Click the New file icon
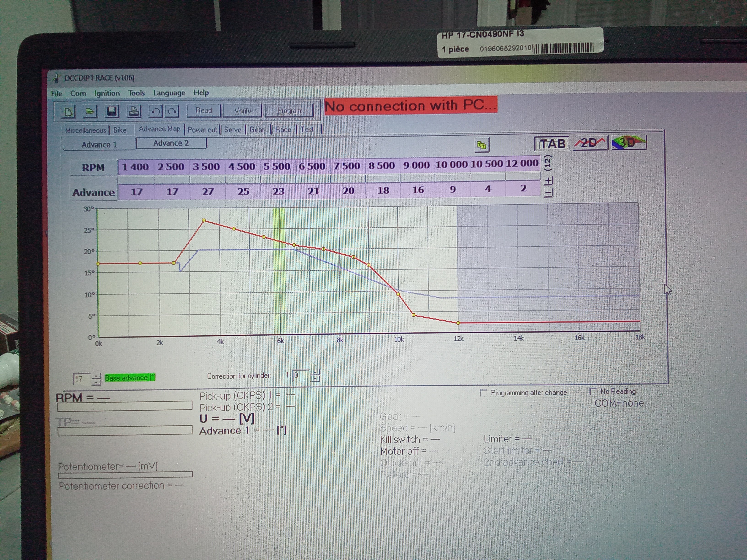 coord(68,111)
